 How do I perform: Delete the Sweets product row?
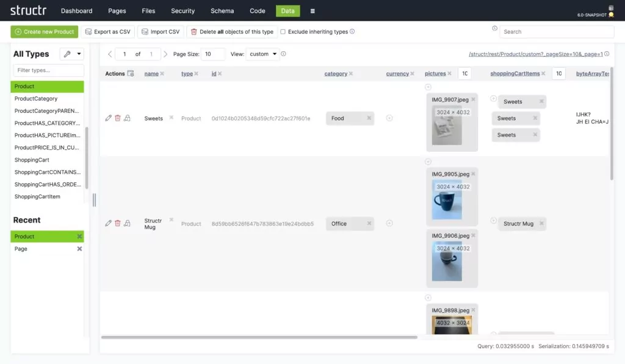[x=118, y=118]
